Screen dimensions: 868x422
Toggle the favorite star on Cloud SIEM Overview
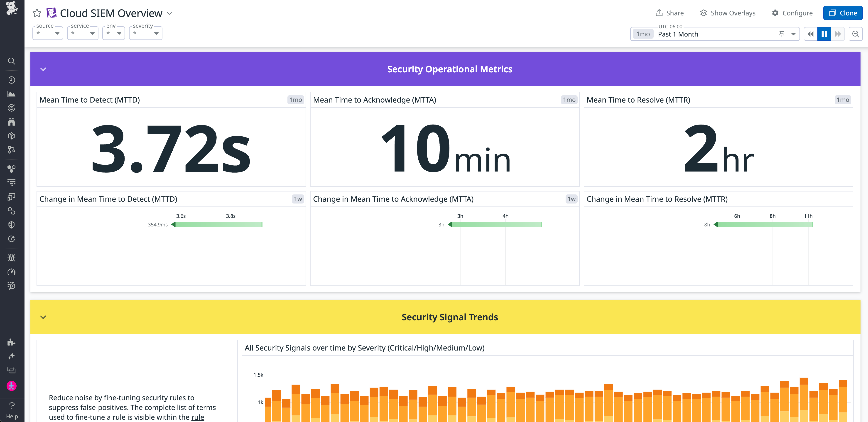point(37,13)
